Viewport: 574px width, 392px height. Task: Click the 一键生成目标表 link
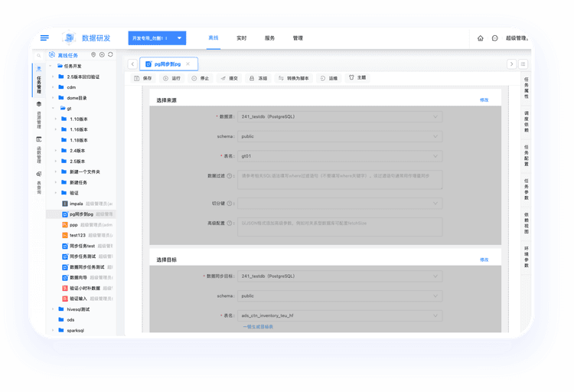257,327
